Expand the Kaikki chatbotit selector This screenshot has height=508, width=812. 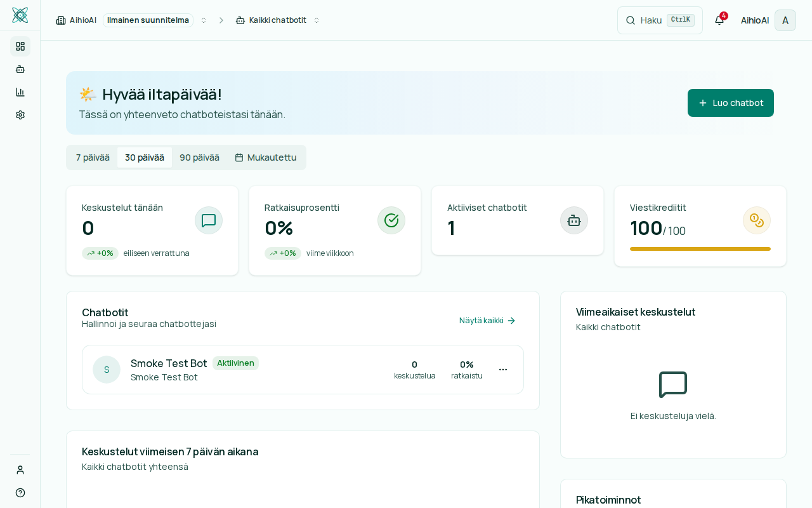point(278,20)
